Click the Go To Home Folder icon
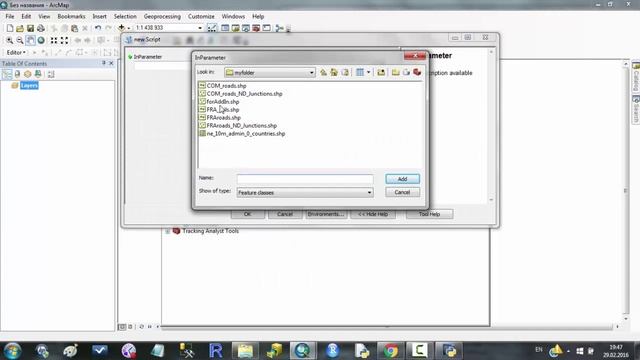 [334, 72]
